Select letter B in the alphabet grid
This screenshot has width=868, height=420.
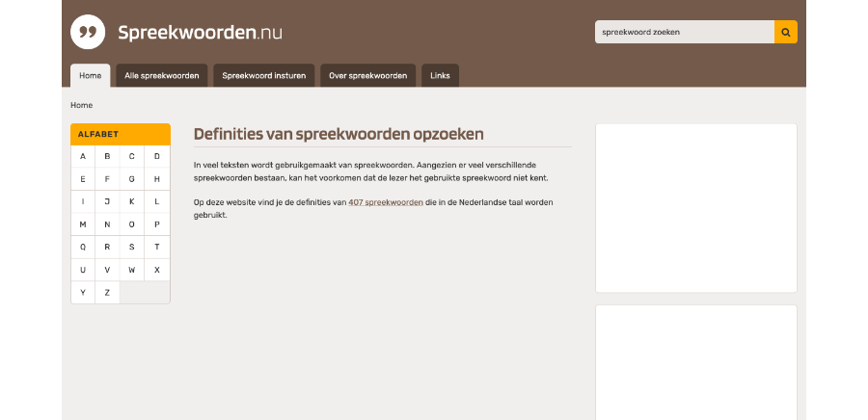107,156
